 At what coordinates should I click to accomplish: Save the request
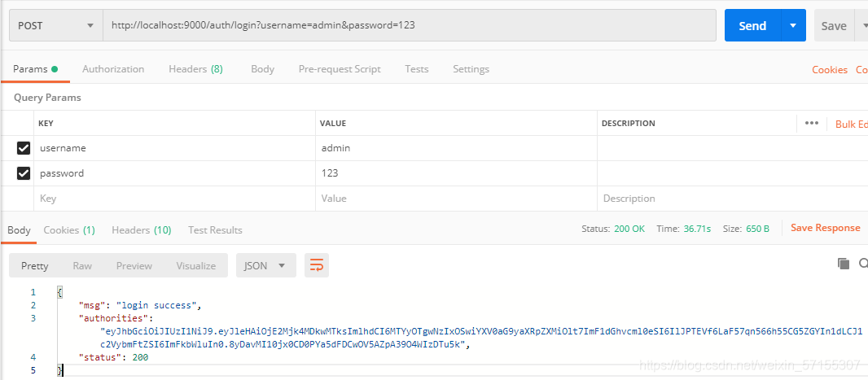833,25
